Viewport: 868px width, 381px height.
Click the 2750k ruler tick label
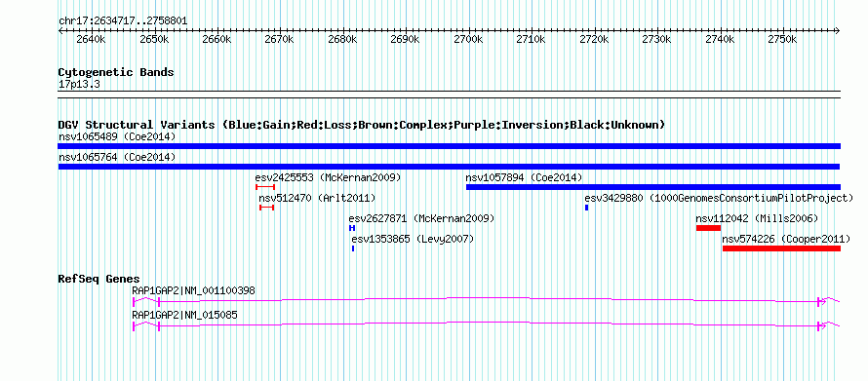[x=782, y=40]
